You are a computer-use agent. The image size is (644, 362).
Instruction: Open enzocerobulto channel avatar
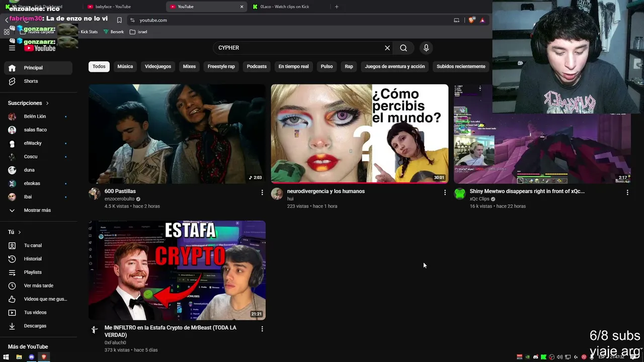click(x=95, y=194)
